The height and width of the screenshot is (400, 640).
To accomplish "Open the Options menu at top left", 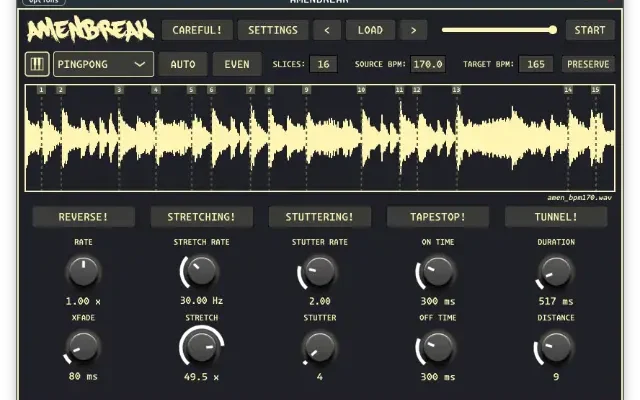I will pyautogui.click(x=42, y=2).
